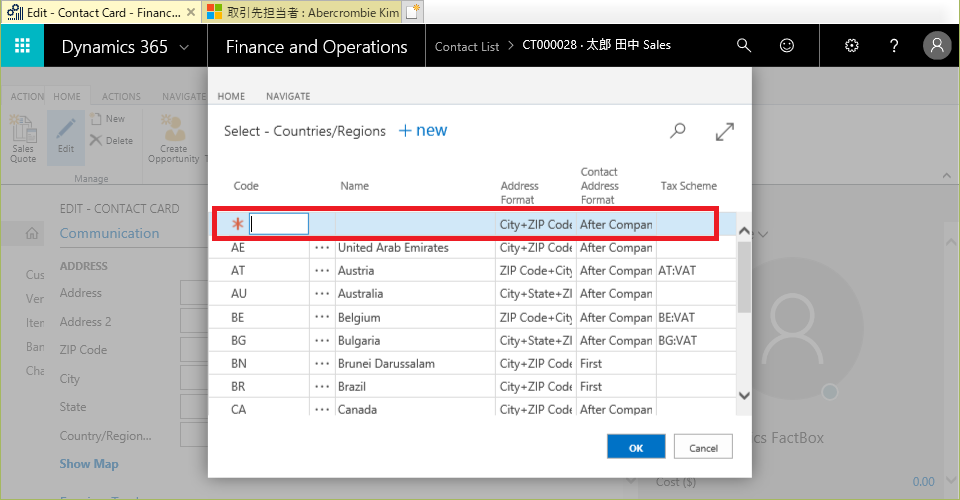The image size is (960, 500).
Task: Open the row menu for Belgium
Action: pos(321,318)
